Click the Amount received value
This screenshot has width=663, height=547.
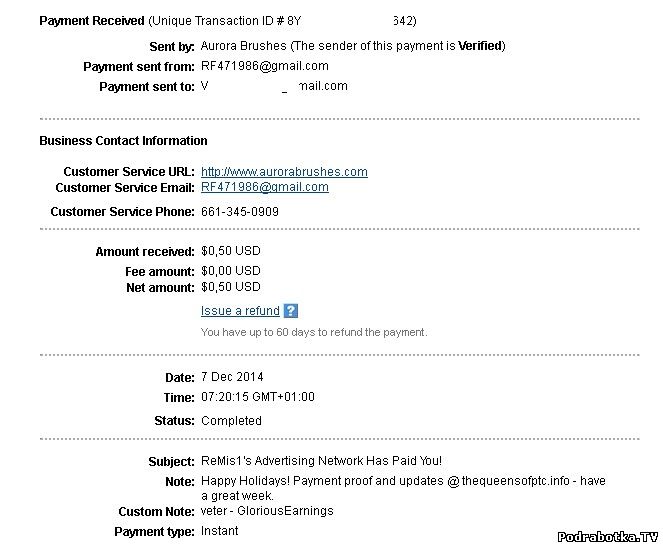point(230,251)
